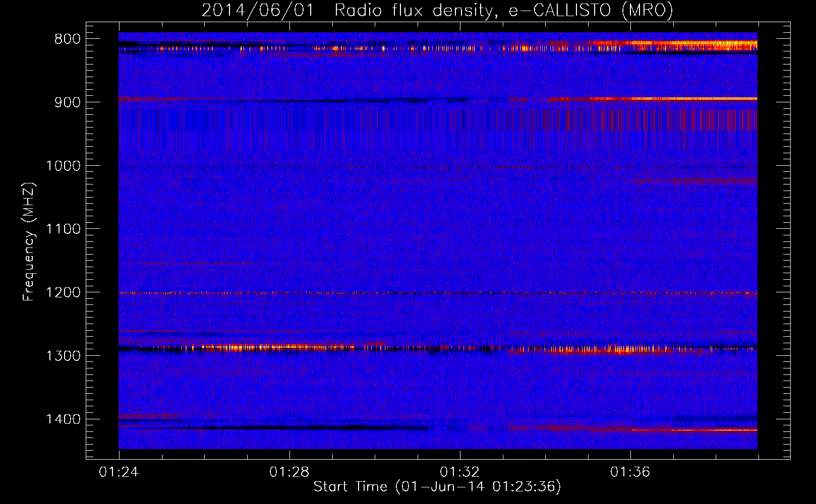Click the 'Frequency (MHZ)' axis label
Image resolution: width=816 pixels, height=504 pixels.
[x=29, y=242]
